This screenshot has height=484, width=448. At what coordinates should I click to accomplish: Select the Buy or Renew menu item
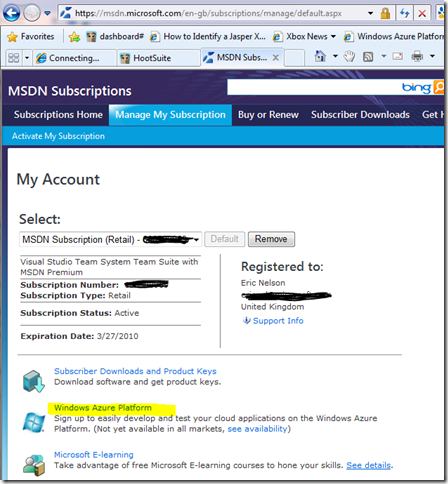[268, 115]
